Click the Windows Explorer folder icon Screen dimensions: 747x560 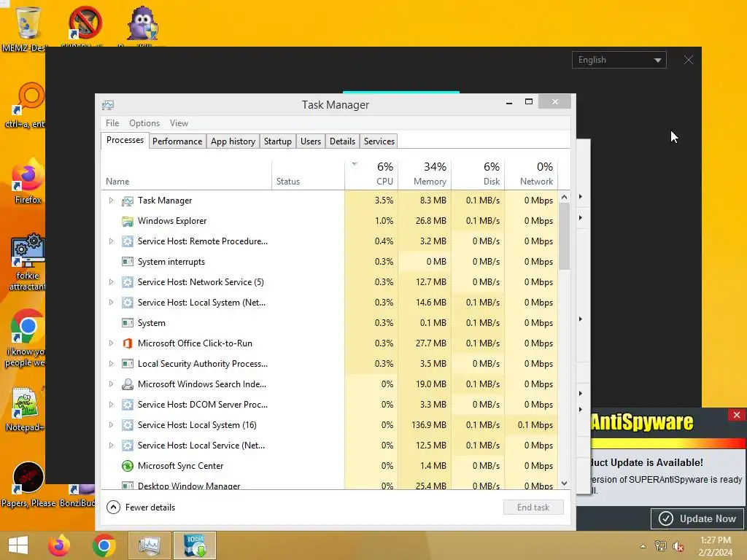(x=127, y=221)
